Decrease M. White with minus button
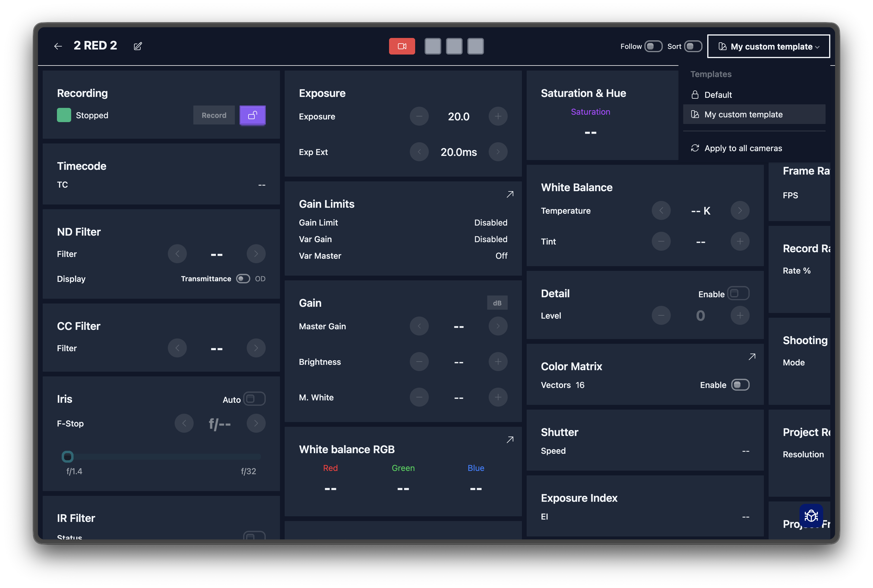The width and height of the screenshot is (873, 588). 419,397
